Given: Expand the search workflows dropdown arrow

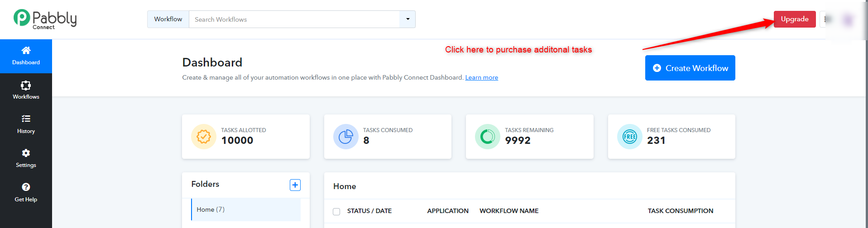Looking at the screenshot, I should [408, 19].
